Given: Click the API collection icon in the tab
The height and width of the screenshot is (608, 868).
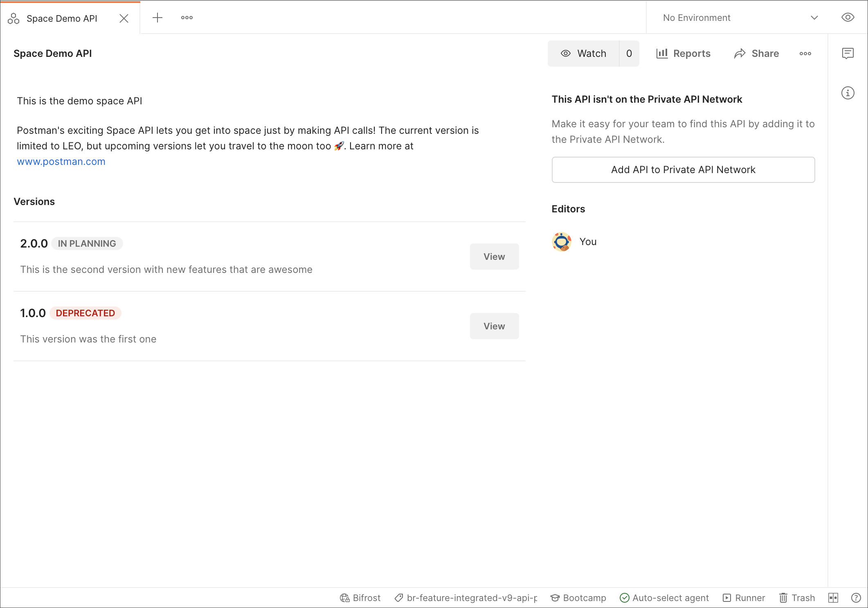Looking at the screenshot, I should point(13,18).
